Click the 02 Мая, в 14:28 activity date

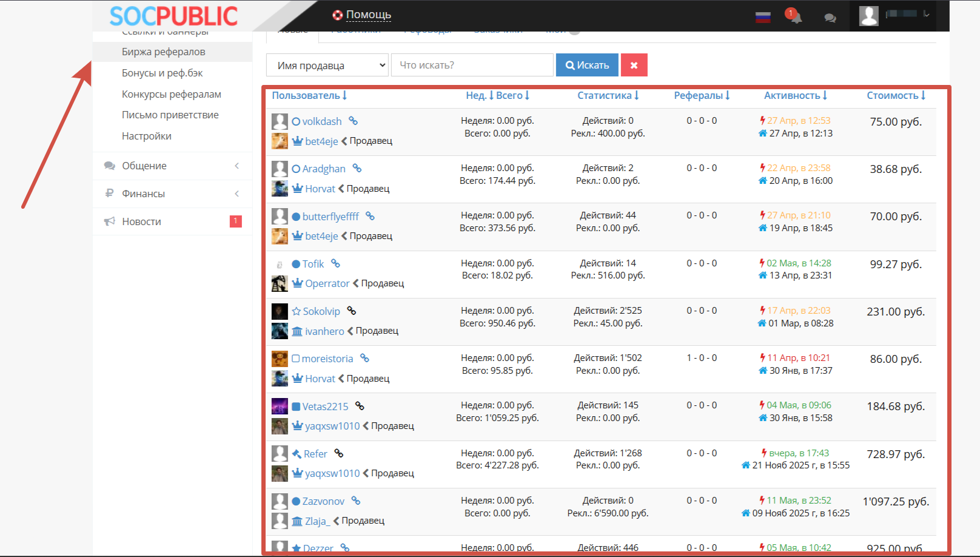pos(799,263)
